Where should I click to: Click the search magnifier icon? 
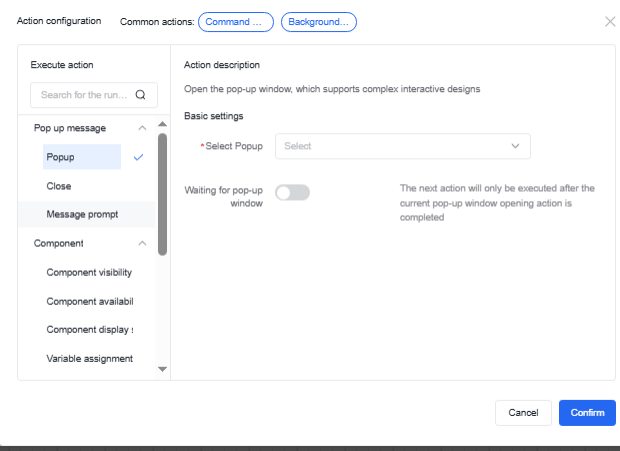point(140,96)
